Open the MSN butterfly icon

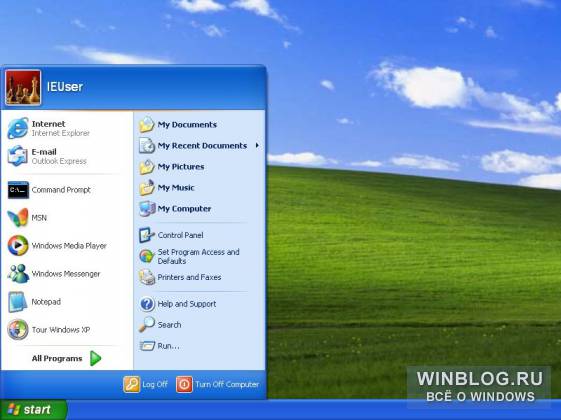click(x=18, y=218)
